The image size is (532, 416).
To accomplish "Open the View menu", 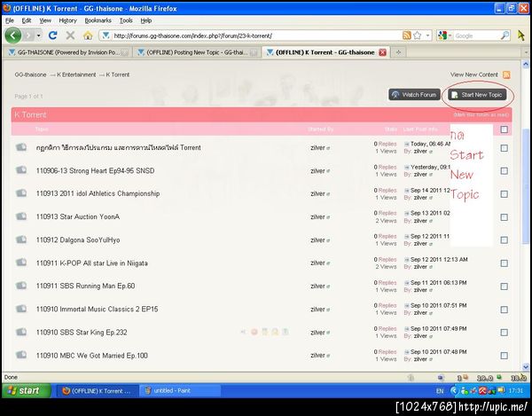I will [45, 20].
